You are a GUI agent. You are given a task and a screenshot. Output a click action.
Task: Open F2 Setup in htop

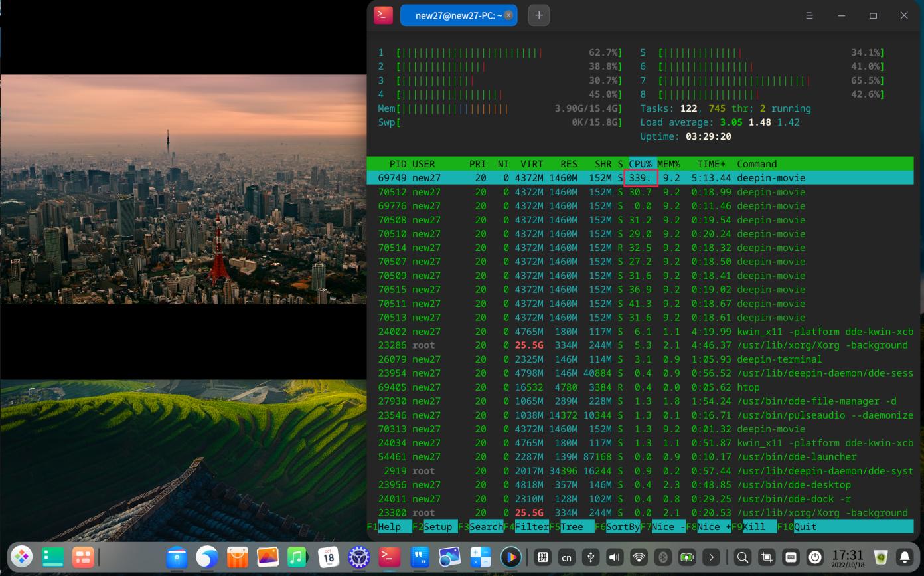pyautogui.click(x=436, y=526)
